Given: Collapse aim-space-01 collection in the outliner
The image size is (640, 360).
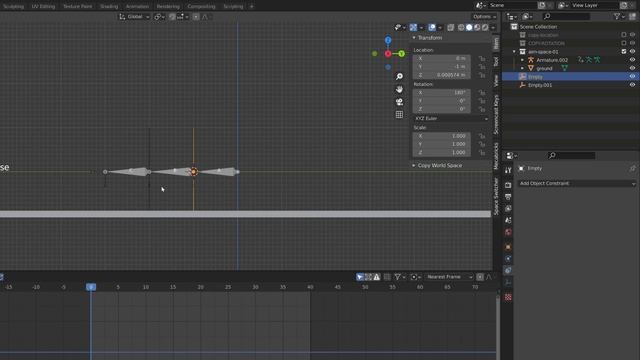Looking at the screenshot, I should (514, 51).
